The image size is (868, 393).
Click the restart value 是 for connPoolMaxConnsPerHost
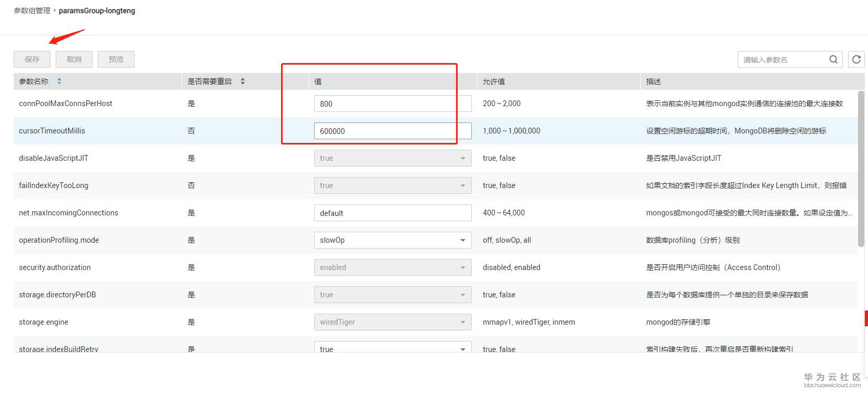pyautogui.click(x=191, y=104)
